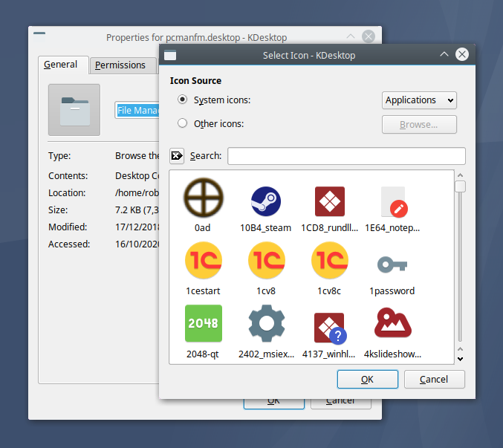Open the Applications category dropdown
This screenshot has height=448, width=503.
[419, 100]
